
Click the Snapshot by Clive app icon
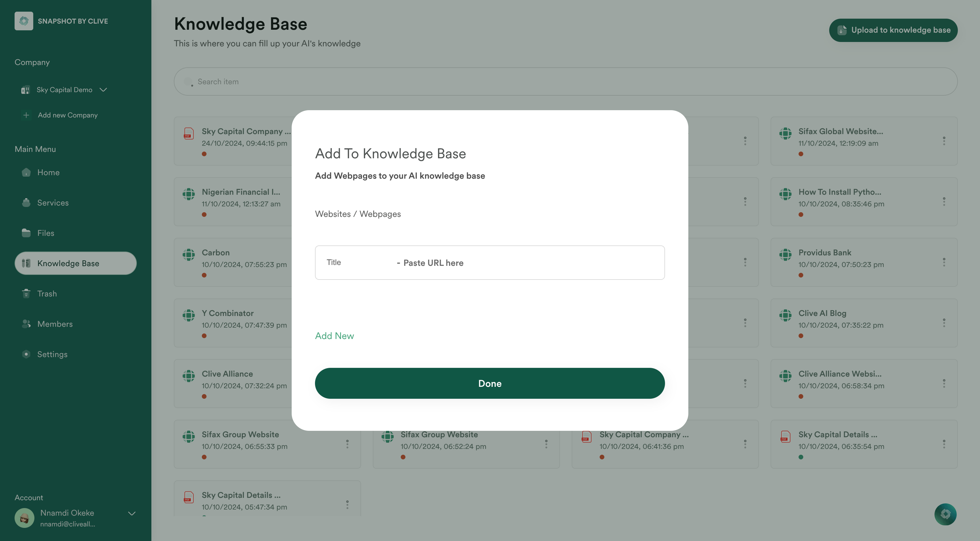click(23, 21)
